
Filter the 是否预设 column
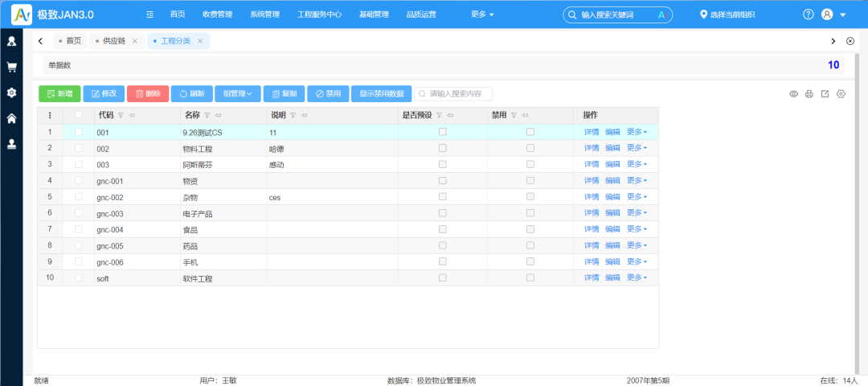coord(439,115)
